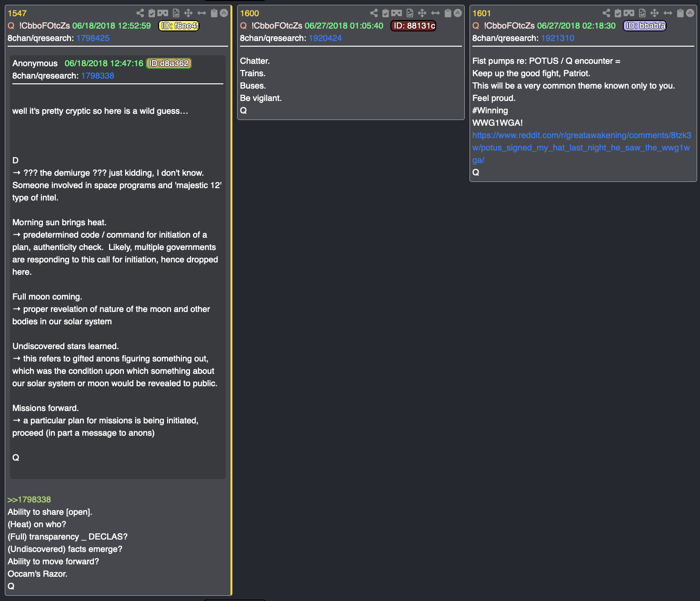Click the line "WWG1WGA!" in post 1601

pyautogui.click(x=498, y=123)
